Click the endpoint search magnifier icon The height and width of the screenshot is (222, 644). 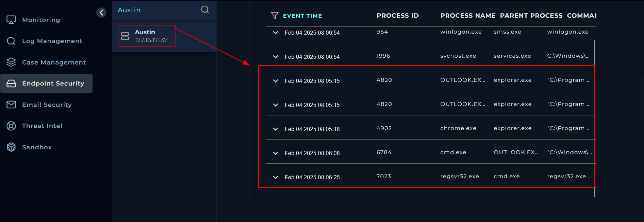205,10
